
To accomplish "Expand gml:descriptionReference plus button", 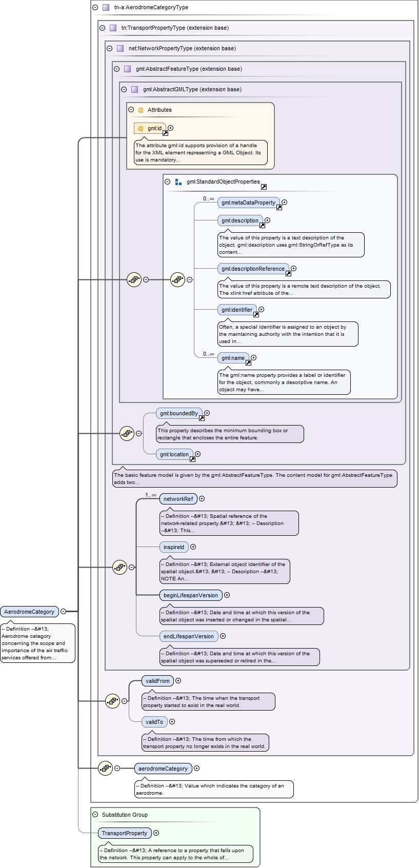I will (294, 269).
